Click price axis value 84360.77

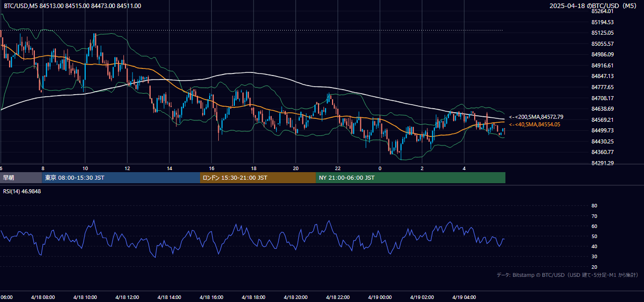pyautogui.click(x=602, y=152)
